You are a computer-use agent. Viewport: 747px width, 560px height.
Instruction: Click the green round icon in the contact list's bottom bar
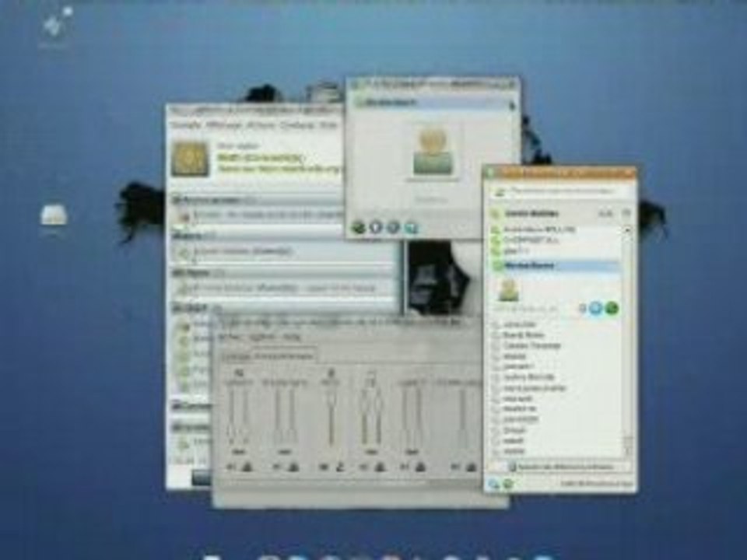click(508, 485)
